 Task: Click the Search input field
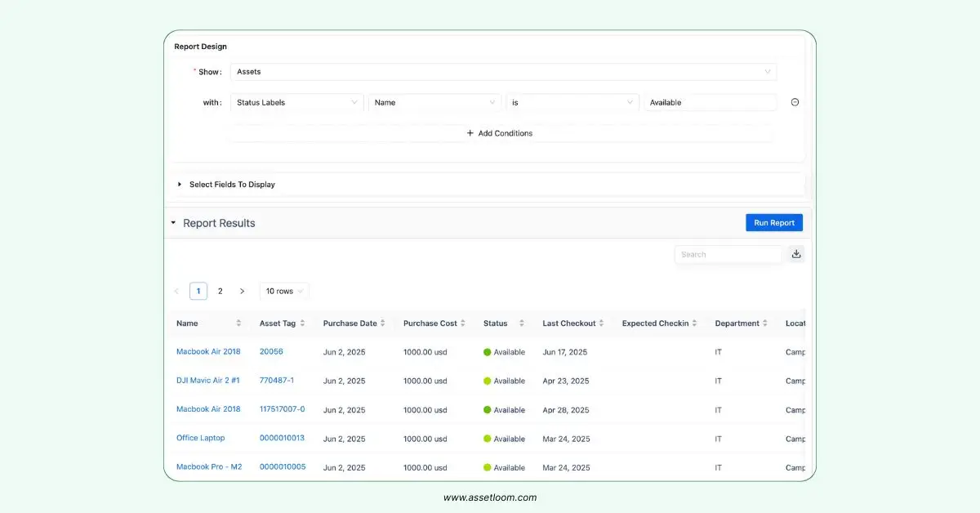click(728, 254)
